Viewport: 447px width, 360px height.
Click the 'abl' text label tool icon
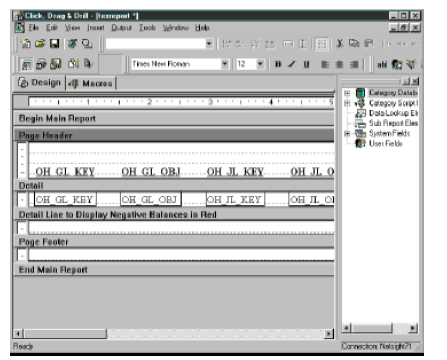click(382, 64)
